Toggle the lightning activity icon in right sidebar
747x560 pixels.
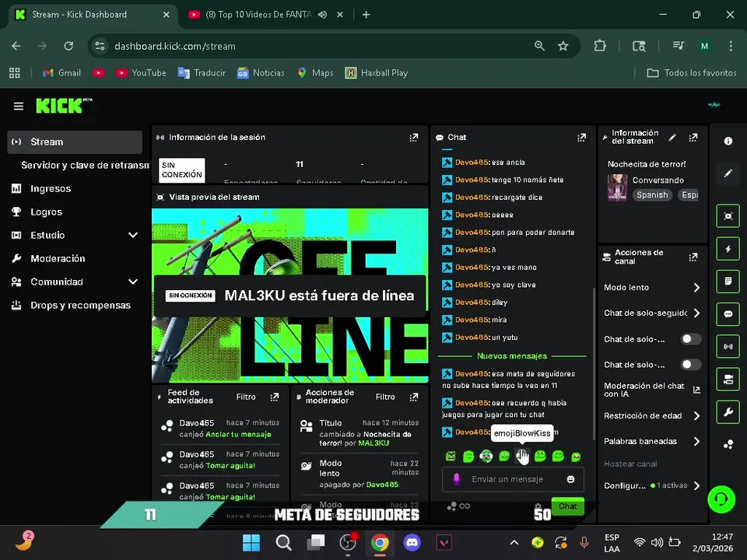click(728, 249)
